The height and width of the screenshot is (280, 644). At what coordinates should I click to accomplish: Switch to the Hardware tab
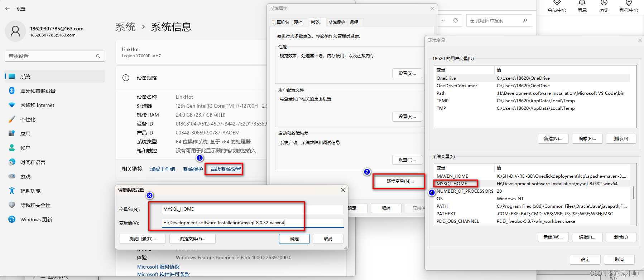click(298, 22)
